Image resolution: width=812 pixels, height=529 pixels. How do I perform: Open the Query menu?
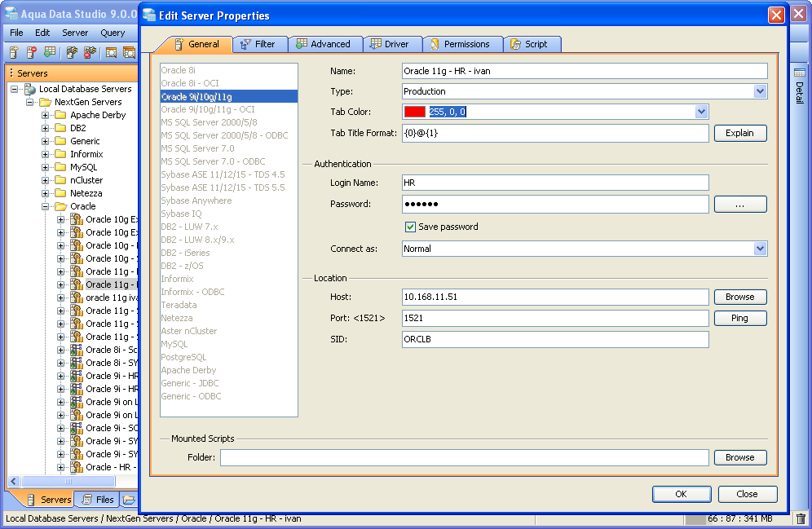pyautogui.click(x=113, y=33)
